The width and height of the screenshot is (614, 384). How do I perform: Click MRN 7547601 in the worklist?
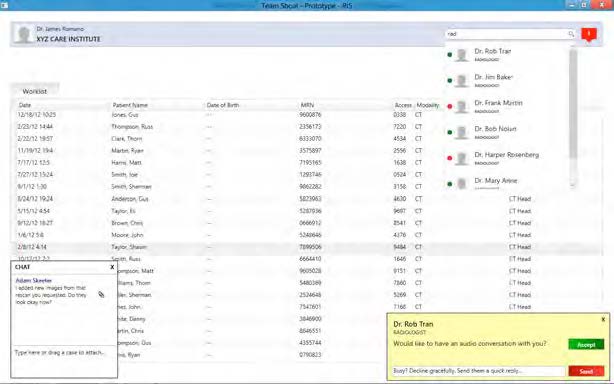310,307
